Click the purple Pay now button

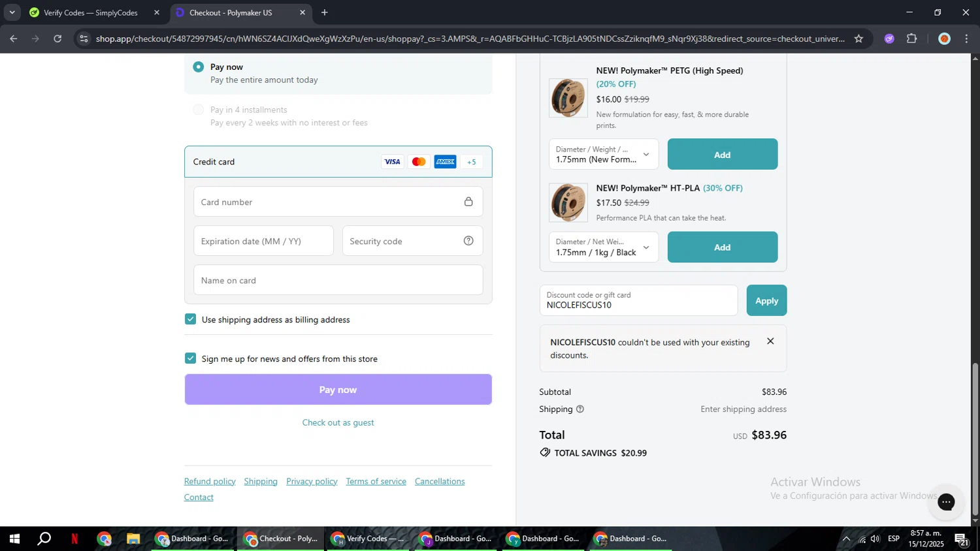coord(338,390)
